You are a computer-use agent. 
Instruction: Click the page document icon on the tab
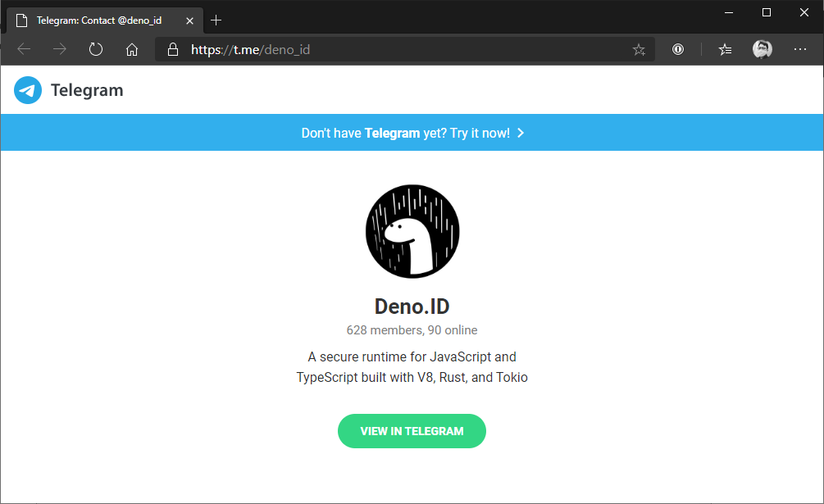click(21, 20)
